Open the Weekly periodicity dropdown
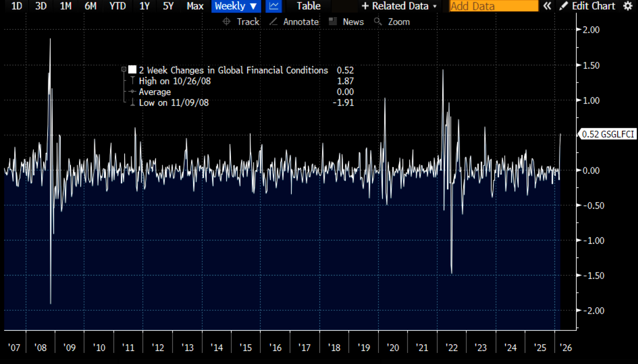 [x=235, y=6]
